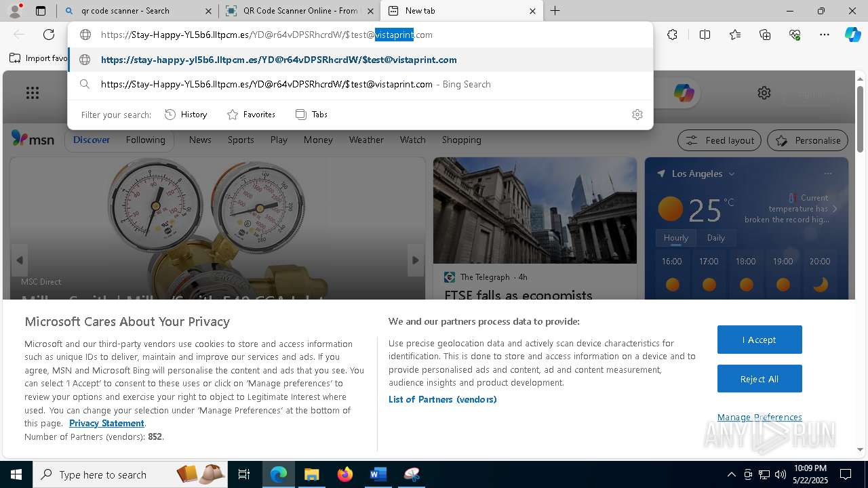Click Reject All cookies button
The image size is (868, 488).
pyautogui.click(x=759, y=379)
